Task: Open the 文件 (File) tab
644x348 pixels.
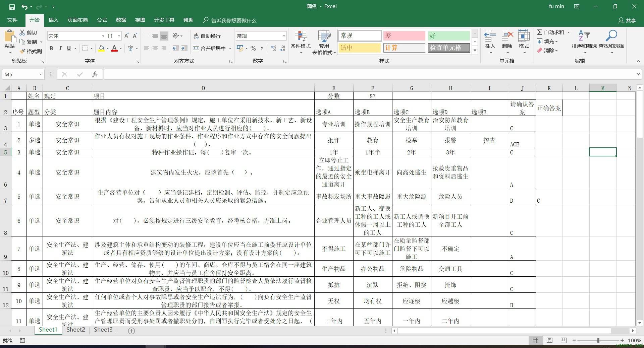Action: [x=12, y=20]
